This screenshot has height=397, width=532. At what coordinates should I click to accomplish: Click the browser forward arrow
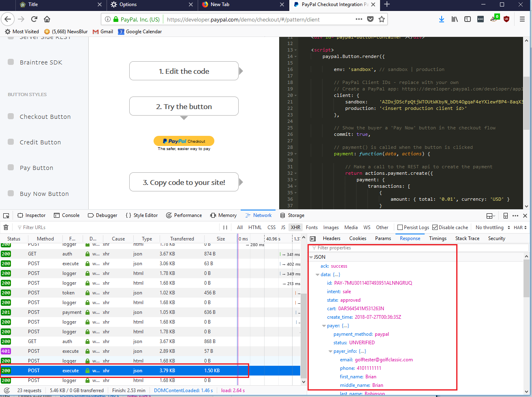pos(21,19)
